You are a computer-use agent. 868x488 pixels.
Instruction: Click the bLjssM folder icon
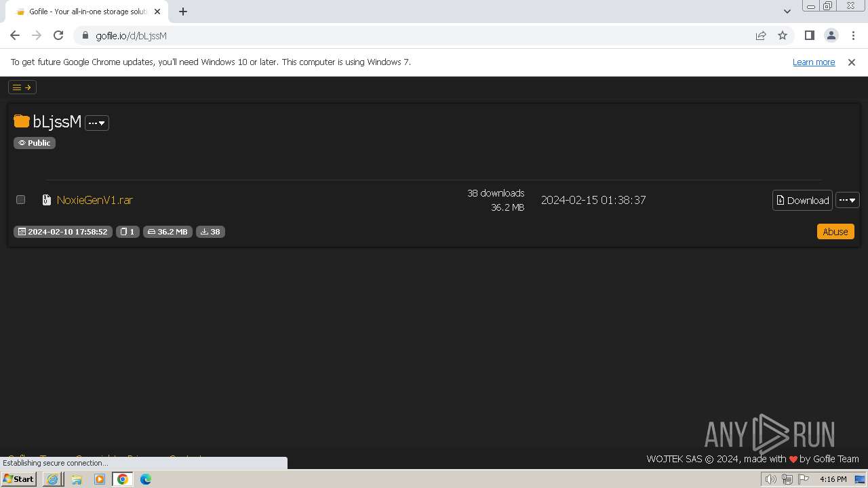click(22, 121)
